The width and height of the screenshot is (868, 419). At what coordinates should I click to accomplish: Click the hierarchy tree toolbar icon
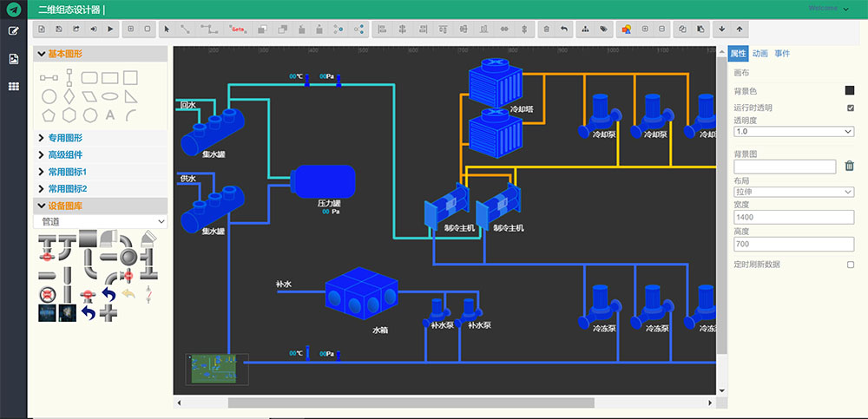tap(586, 29)
